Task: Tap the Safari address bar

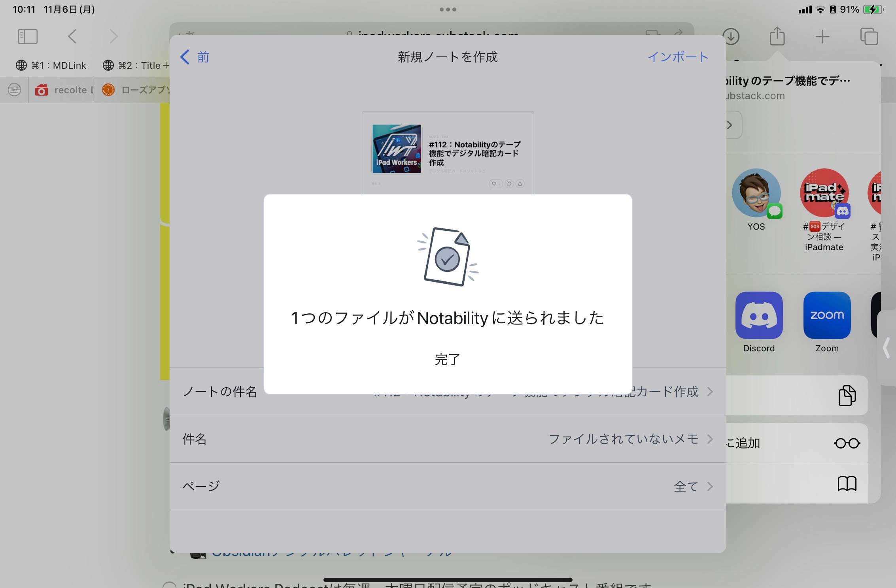Action: coord(432,29)
